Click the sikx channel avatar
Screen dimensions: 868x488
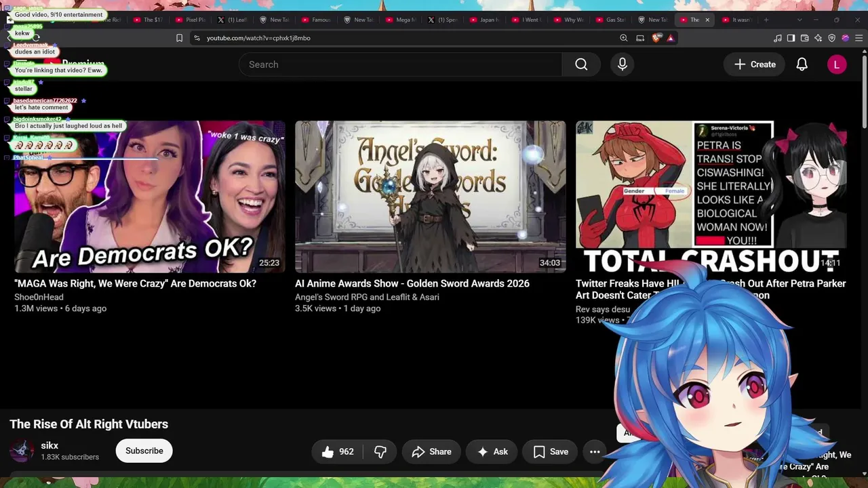coord(21,451)
